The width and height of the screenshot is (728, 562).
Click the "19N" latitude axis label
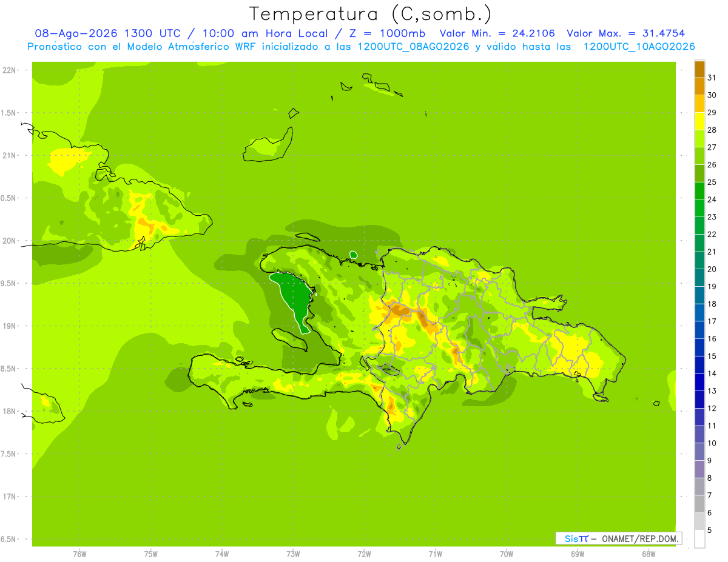9,326
